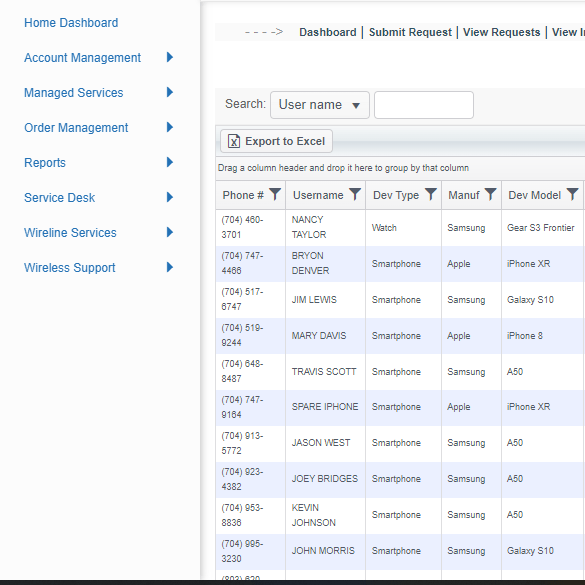Sort by Phone # column header
585x585 pixels.
click(243, 195)
